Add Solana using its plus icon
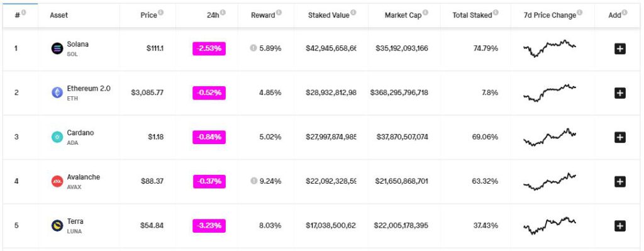644x251 pixels. pyautogui.click(x=619, y=49)
